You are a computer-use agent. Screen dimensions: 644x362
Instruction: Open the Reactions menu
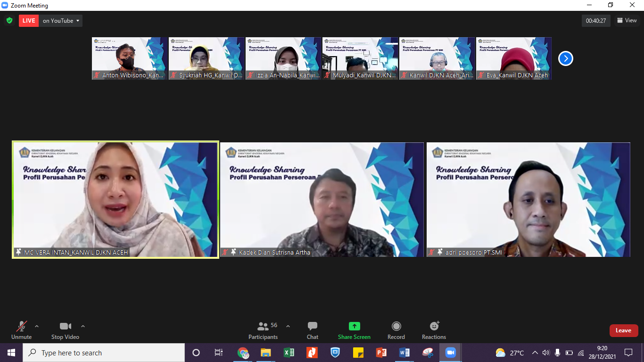[x=434, y=330]
